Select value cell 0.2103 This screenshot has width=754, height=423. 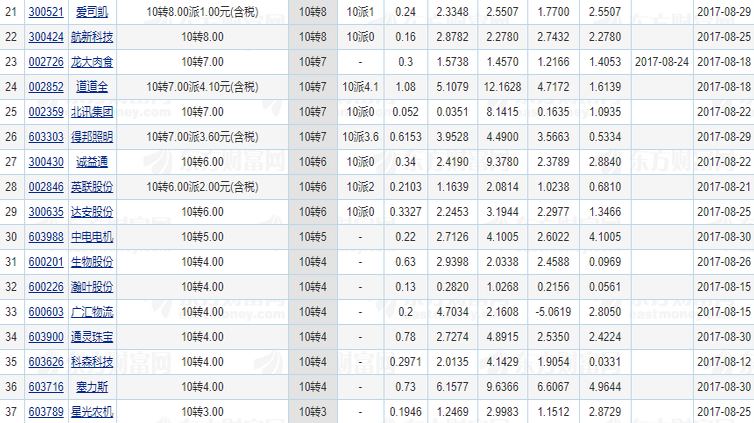coord(405,187)
